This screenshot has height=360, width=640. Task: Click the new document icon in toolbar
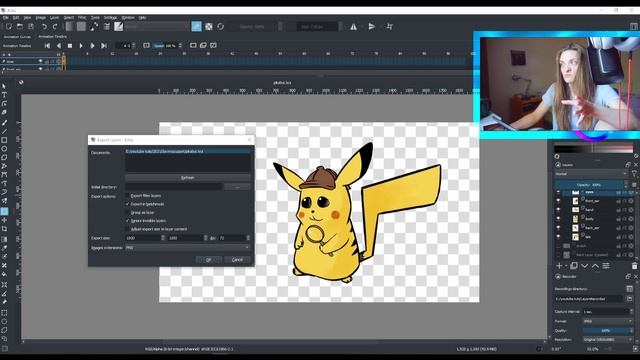click(9, 27)
